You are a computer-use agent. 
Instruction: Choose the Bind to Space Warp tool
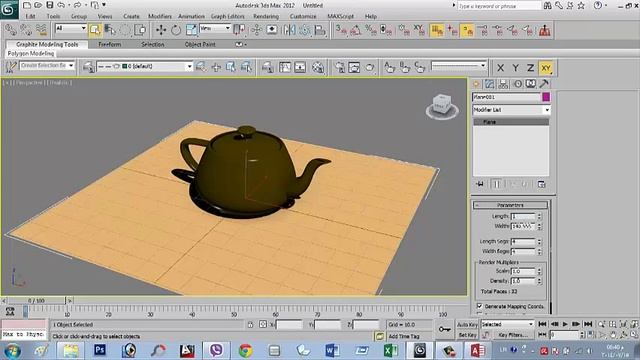(41, 30)
